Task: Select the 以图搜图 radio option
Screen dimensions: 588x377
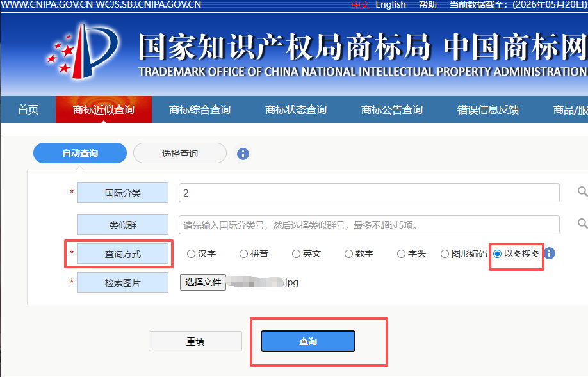Action: pyautogui.click(x=497, y=254)
